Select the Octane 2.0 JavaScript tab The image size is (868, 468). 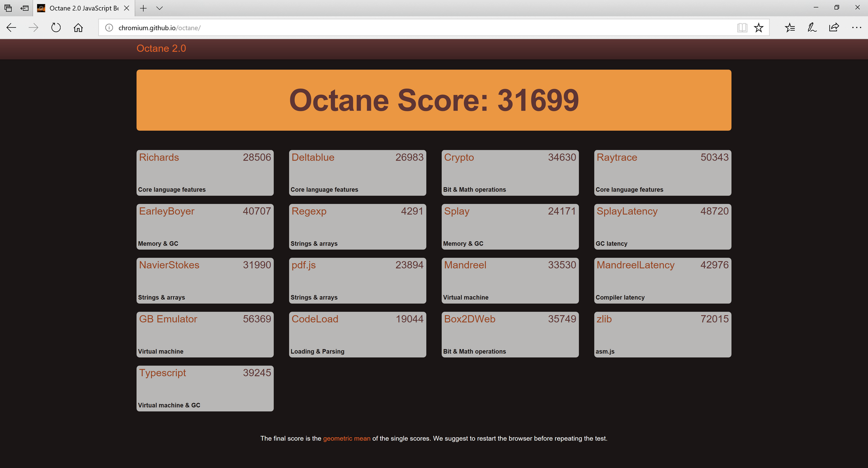84,8
